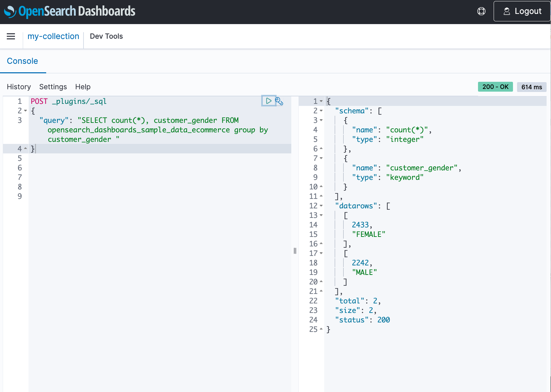
Task: Click the send request play icon
Action: pyautogui.click(x=268, y=101)
